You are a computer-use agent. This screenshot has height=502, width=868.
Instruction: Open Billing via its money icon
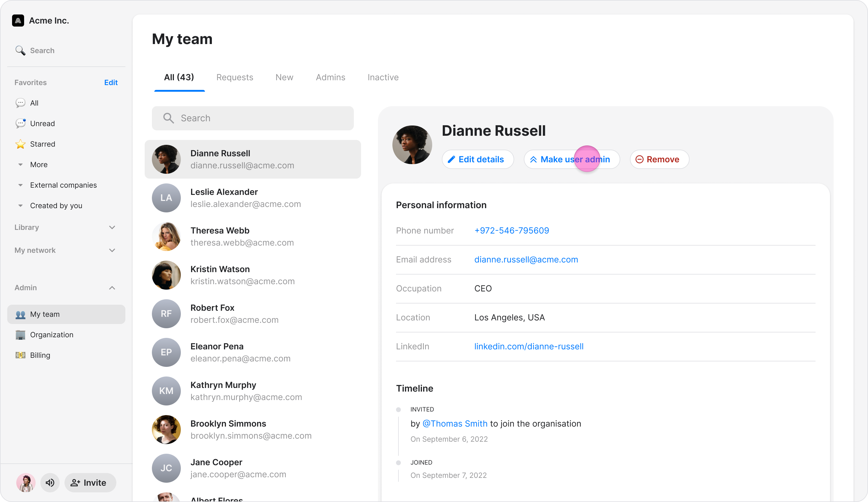(20, 355)
